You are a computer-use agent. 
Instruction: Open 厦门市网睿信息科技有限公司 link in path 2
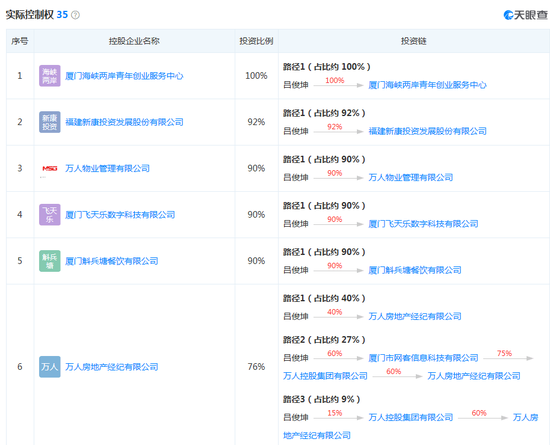click(423, 358)
